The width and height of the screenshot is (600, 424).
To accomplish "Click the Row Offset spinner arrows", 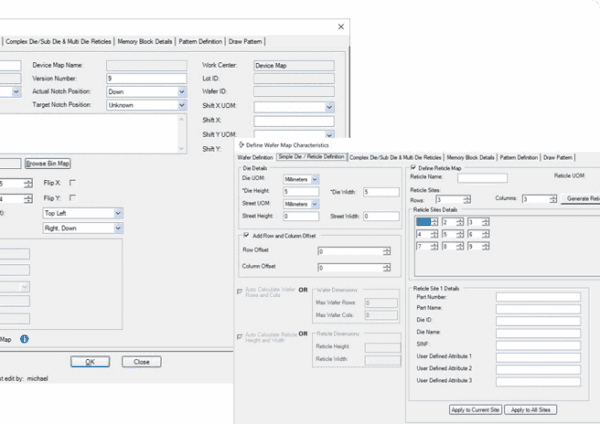I will (x=387, y=250).
